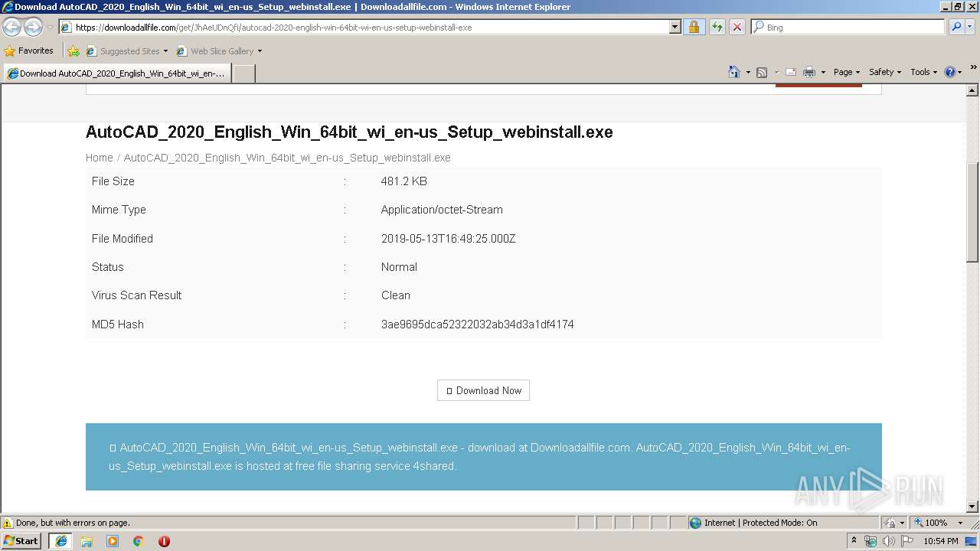Click the Application/octet-Stream mime type value
The height and width of the screenshot is (551, 980).
pyautogui.click(x=442, y=210)
